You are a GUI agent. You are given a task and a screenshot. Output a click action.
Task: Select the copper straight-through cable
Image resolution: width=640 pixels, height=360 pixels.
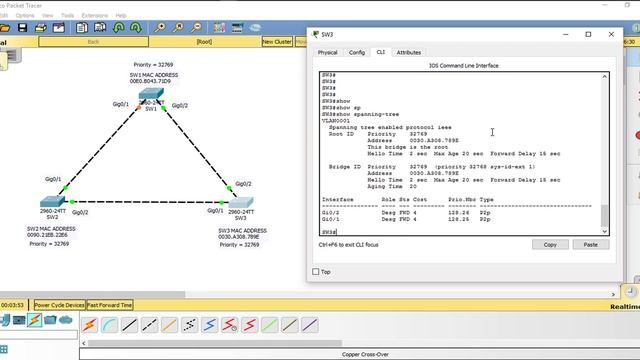point(129,325)
